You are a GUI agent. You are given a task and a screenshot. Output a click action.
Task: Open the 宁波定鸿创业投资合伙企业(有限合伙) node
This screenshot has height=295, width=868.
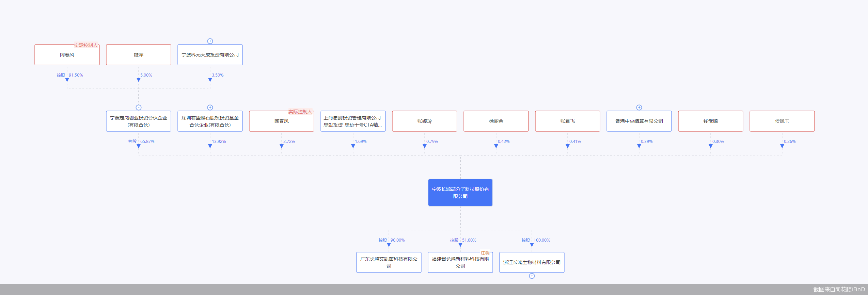tap(139, 121)
